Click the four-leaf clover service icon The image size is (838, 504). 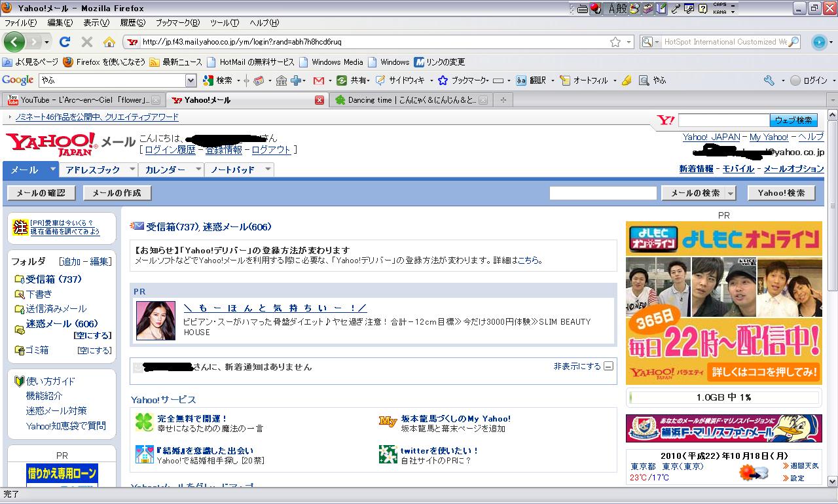[x=144, y=422]
